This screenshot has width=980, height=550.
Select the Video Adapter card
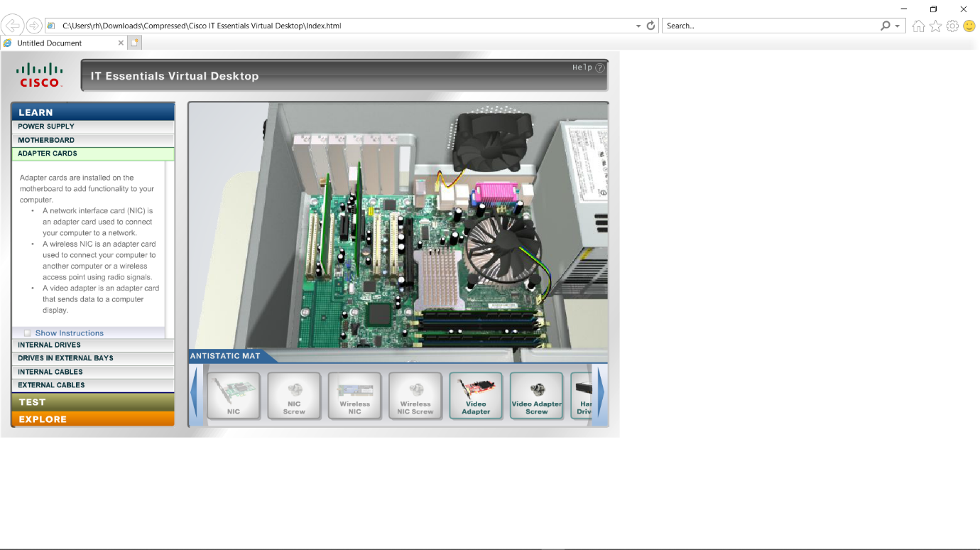[476, 395]
